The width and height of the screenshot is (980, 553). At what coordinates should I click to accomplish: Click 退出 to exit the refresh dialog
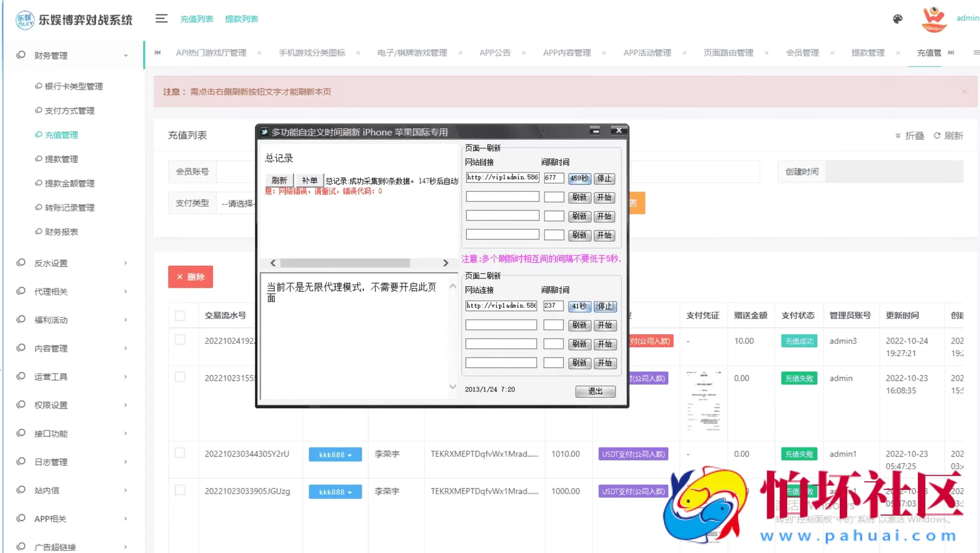coord(594,391)
